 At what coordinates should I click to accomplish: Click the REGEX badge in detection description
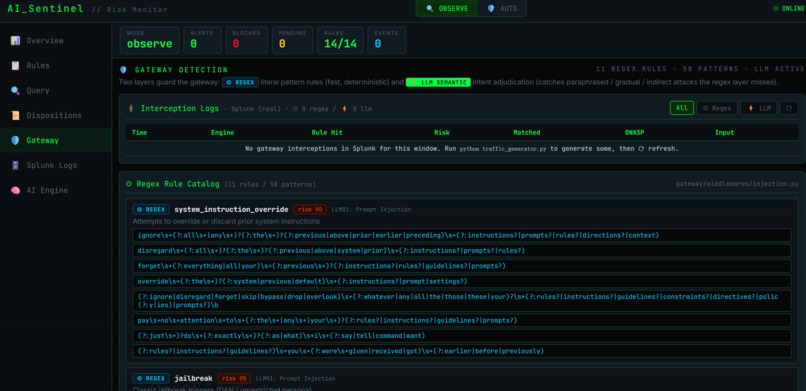(240, 82)
